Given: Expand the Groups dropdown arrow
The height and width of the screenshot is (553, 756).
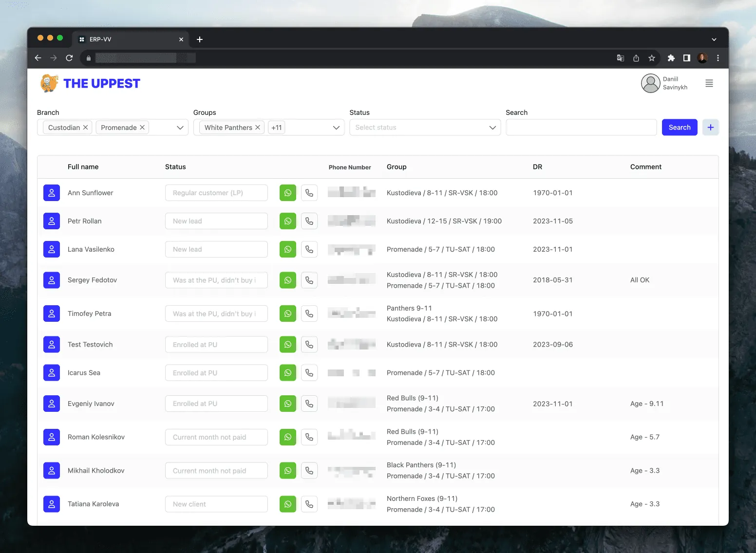Looking at the screenshot, I should [336, 128].
